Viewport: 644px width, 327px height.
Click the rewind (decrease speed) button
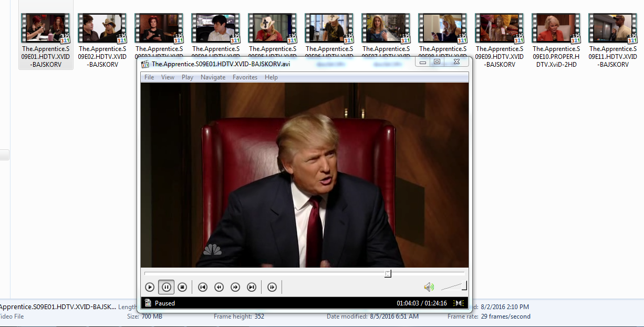(219, 287)
